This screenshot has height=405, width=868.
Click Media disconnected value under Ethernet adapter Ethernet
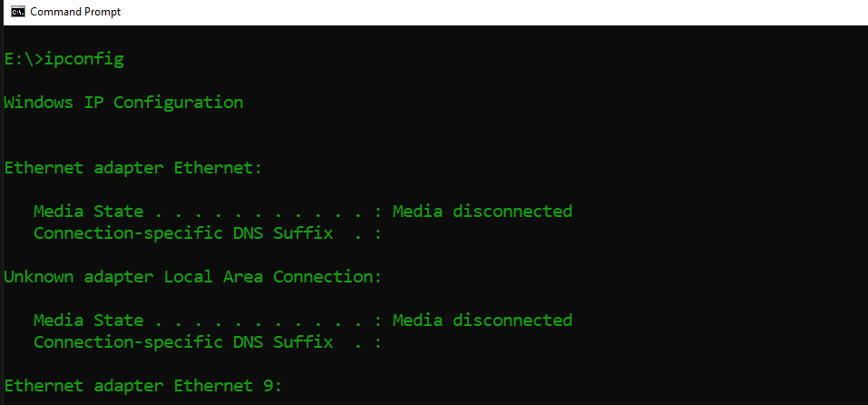coord(483,211)
